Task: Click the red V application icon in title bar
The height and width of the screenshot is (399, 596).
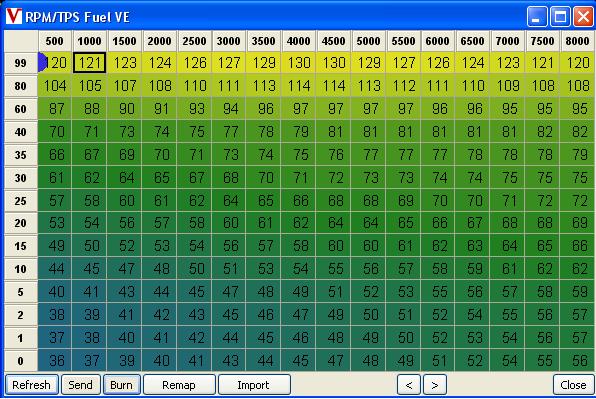Action: point(14,16)
